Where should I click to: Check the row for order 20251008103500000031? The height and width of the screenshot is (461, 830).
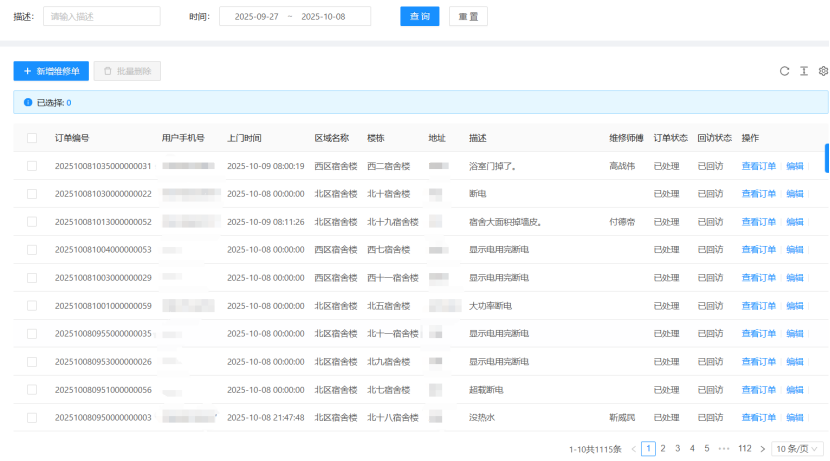click(x=32, y=166)
